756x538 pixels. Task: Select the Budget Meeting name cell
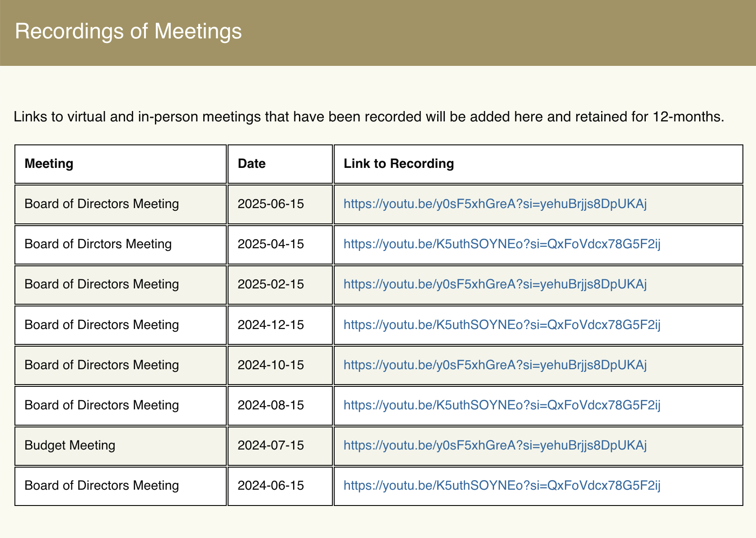[70, 445]
